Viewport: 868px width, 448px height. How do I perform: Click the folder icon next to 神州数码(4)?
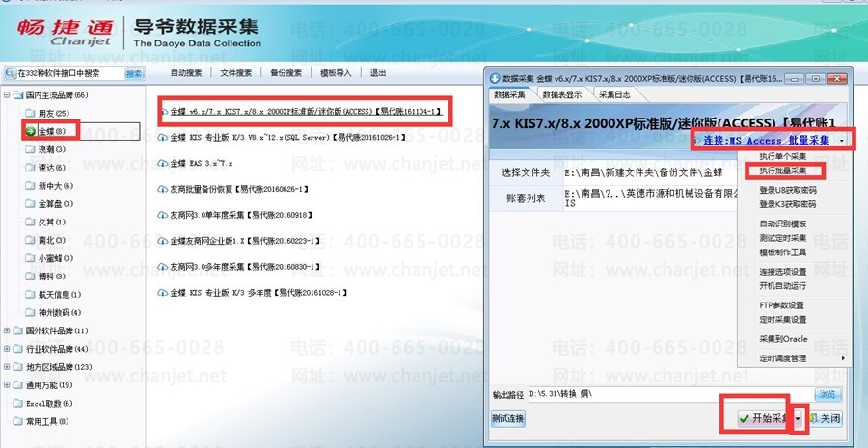click(30, 312)
